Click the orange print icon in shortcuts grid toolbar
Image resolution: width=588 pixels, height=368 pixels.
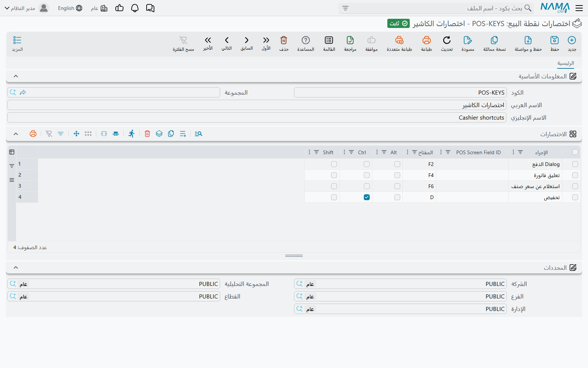click(x=33, y=134)
